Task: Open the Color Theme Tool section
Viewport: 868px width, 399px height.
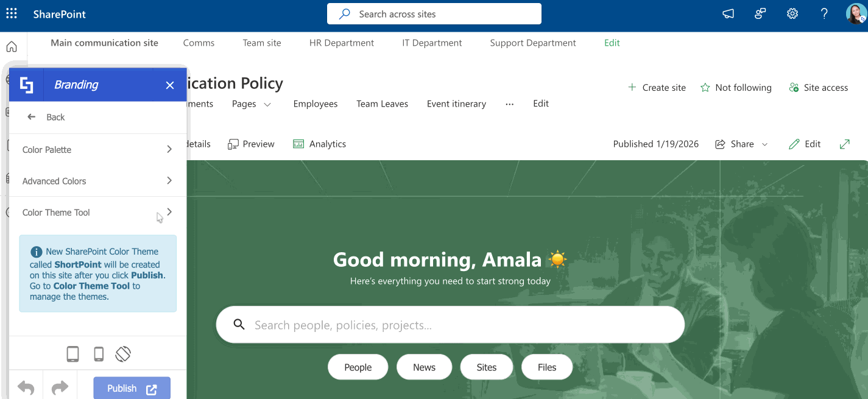Action: pos(97,212)
